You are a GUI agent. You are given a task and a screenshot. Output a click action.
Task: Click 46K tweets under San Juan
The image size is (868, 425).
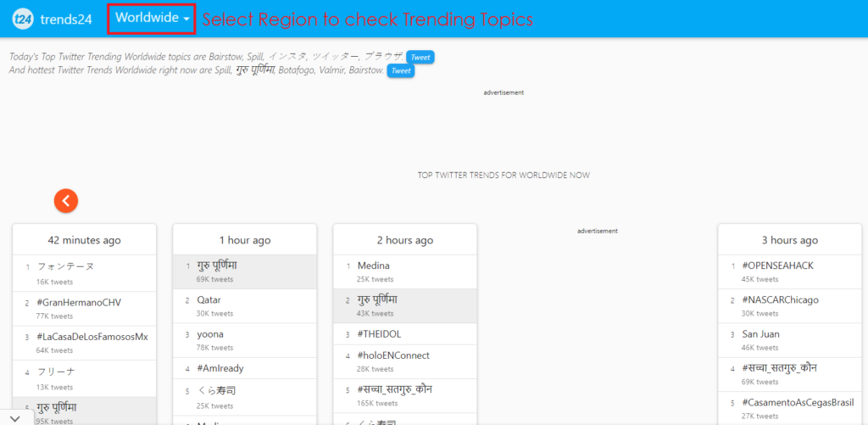(x=759, y=348)
